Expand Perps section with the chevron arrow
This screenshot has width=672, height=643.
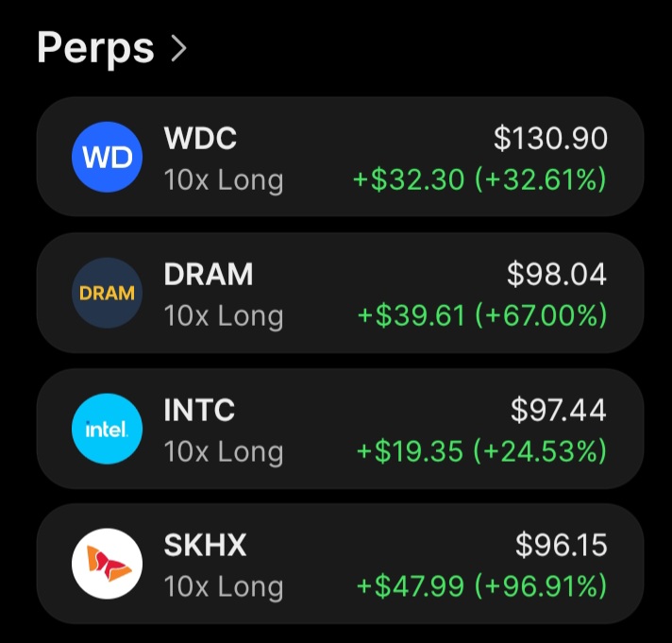click(x=178, y=48)
